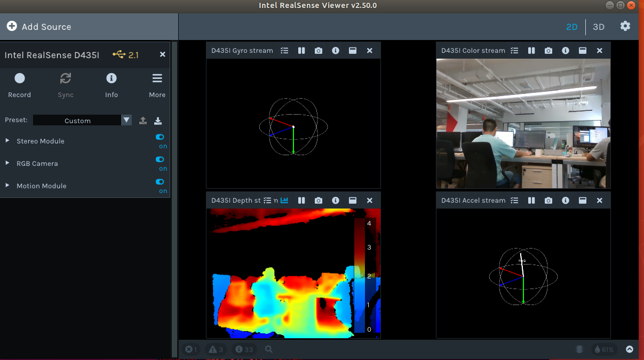Open the device Info panel
The width and height of the screenshot is (644, 360).
112,85
